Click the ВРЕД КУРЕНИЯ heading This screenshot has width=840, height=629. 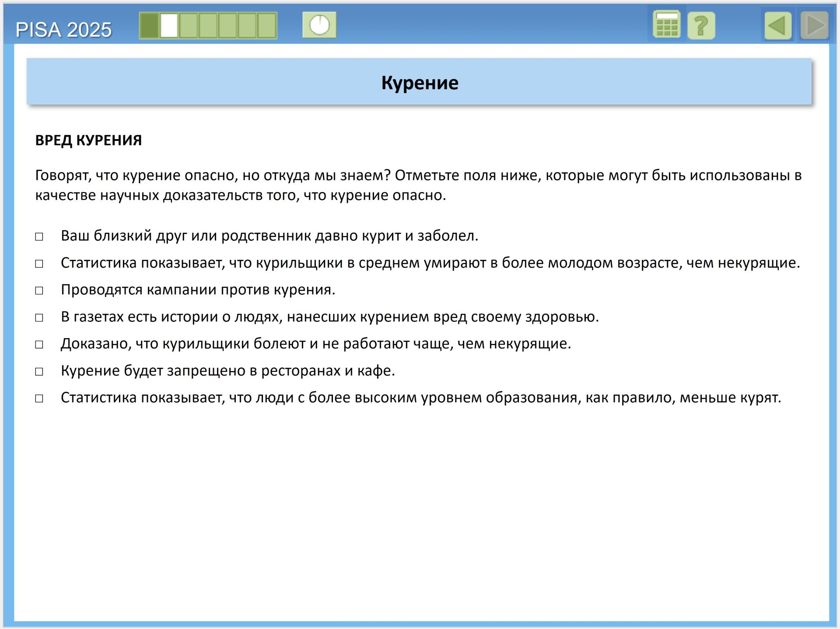click(88, 140)
